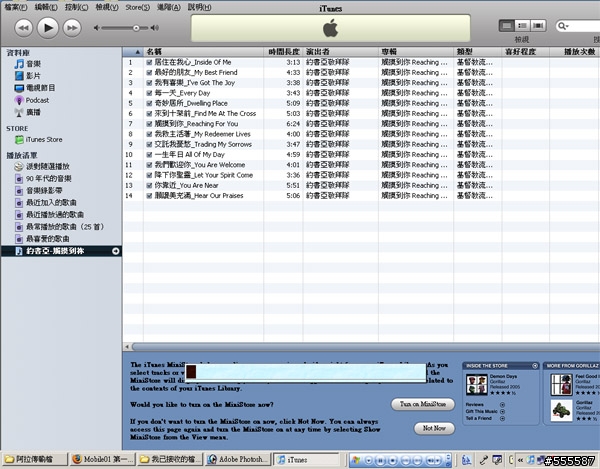Uncheck the Reaching For You track checkbox
The image size is (600, 469).
click(149, 124)
